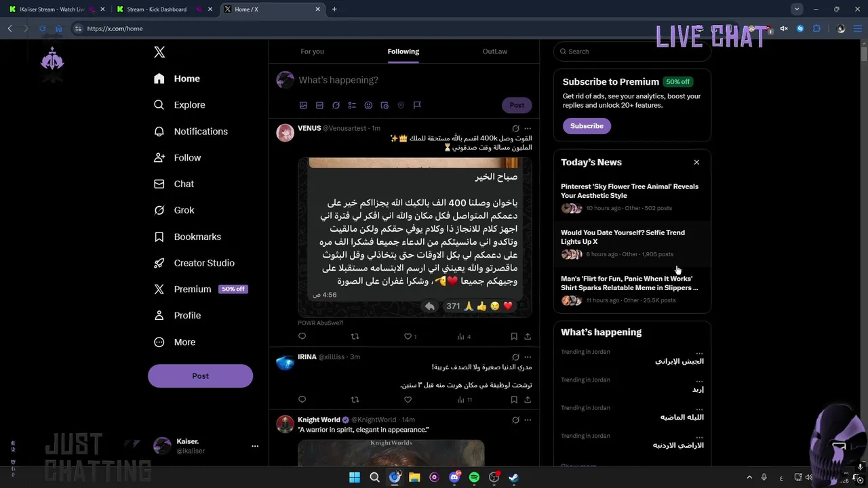This screenshot has width=868, height=488.
Task: Like the IRINA post
Action: (408, 400)
